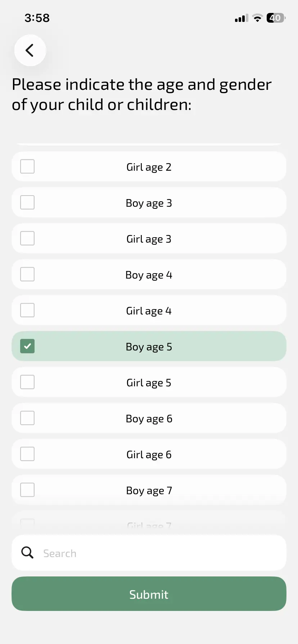Enable the Boy age 4 checkbox
This screenshot has width=298, height=644.
pyautogui.click(x=27, y=274)
